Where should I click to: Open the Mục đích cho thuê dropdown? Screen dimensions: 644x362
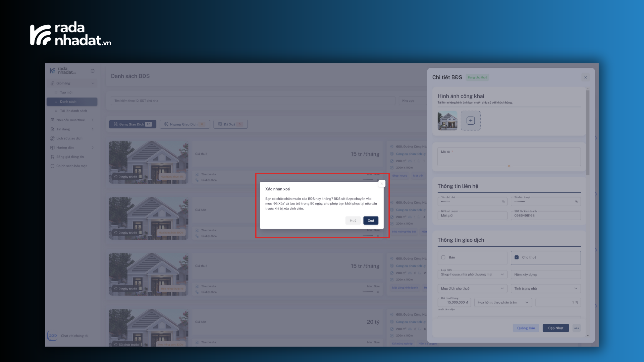(472, 289)
